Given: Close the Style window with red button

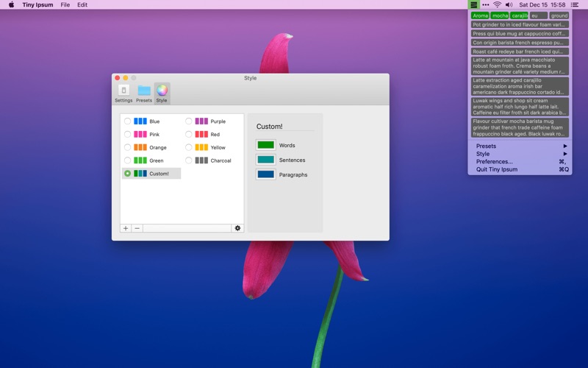Looking at the screenshot, I should tap(118, 78).
